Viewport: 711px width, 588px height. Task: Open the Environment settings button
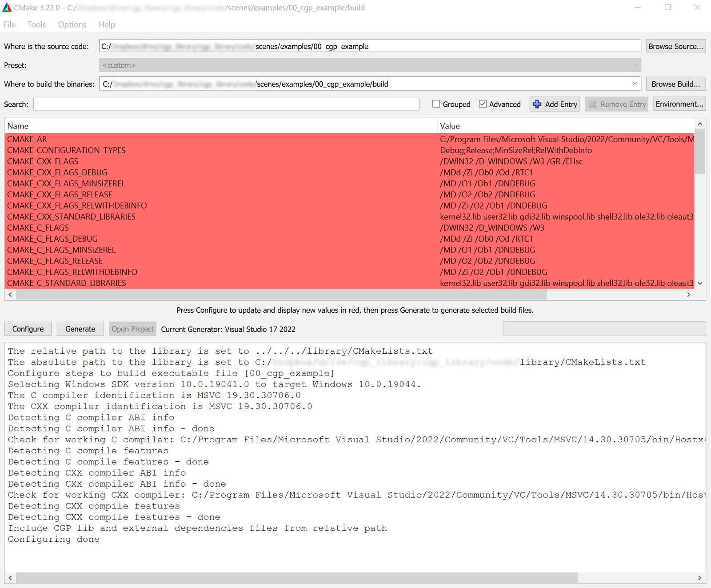(x=679, y=104)
